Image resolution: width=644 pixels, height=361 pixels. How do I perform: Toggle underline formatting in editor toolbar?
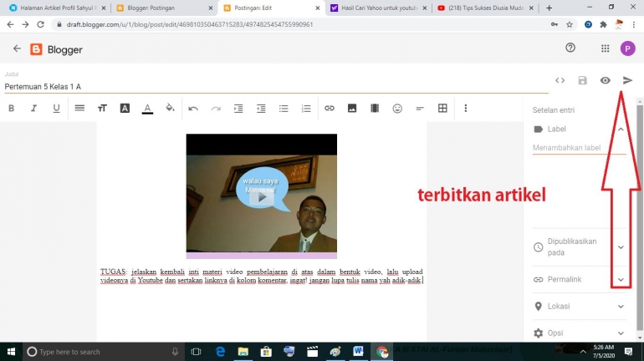coord(56,109)
